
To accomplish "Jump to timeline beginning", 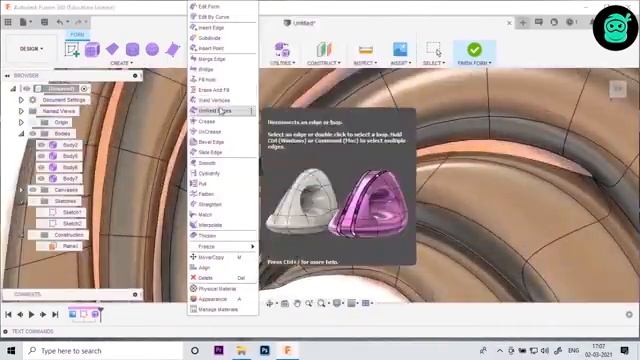I will (x=8, y=315).
